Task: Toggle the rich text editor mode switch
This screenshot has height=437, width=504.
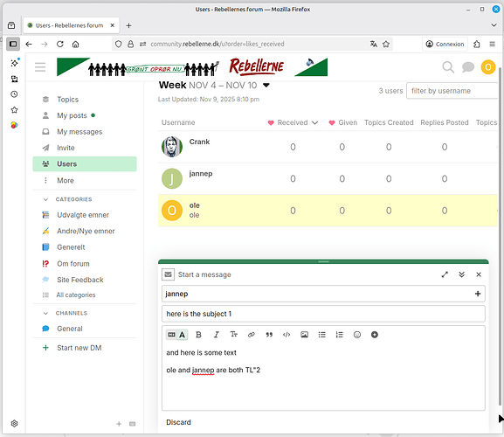Action: [176, 335]
